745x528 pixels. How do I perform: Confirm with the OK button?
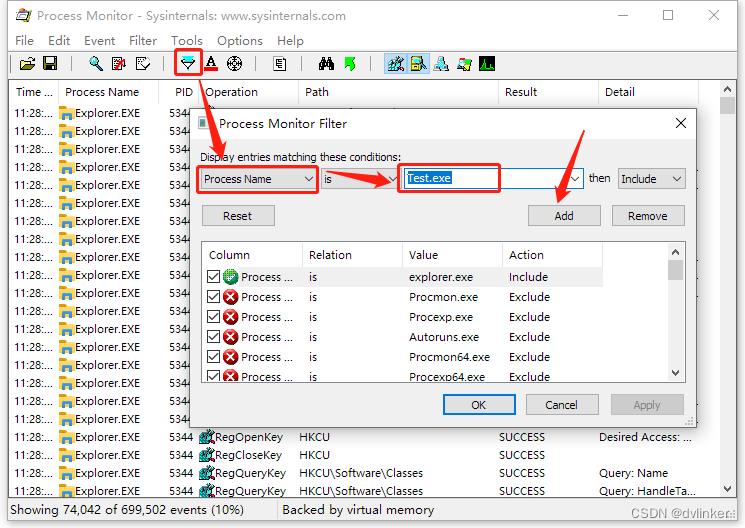tap(479, 404)
